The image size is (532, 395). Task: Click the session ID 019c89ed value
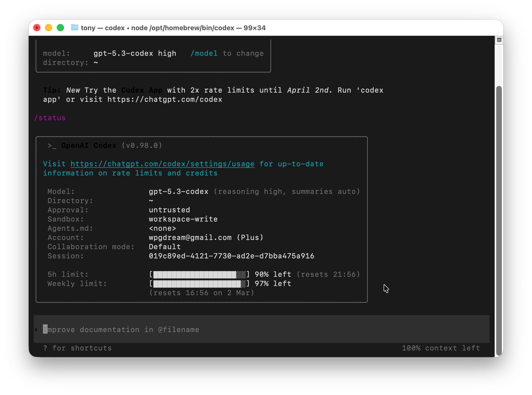[231, 256]
